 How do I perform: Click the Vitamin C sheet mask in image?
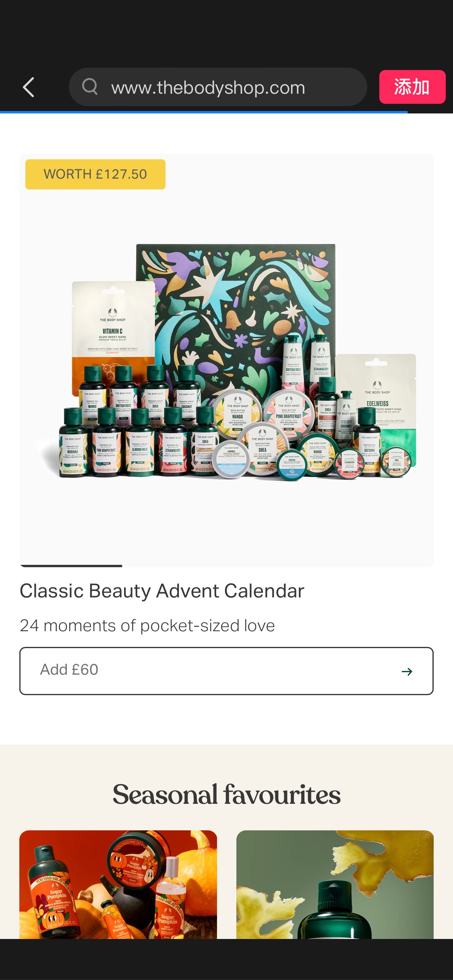pos(113,326)
